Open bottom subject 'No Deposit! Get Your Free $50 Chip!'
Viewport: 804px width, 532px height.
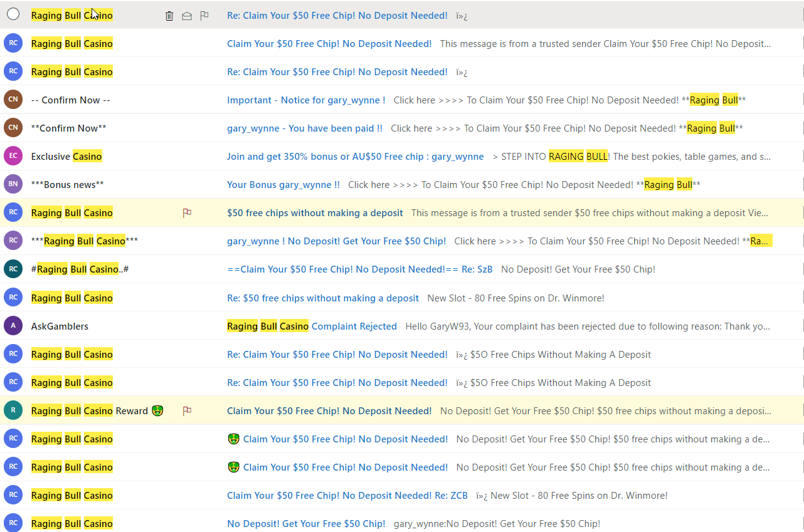coord(306,524)
